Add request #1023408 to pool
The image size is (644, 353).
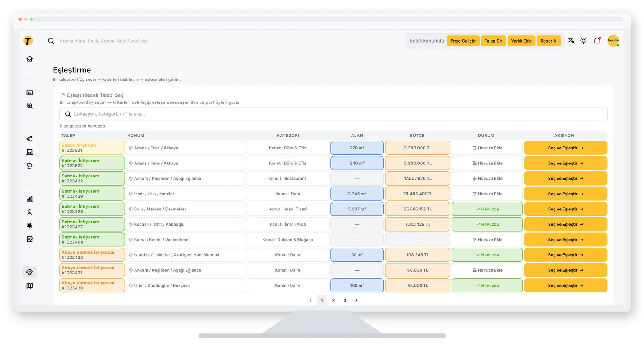(487, 240)
